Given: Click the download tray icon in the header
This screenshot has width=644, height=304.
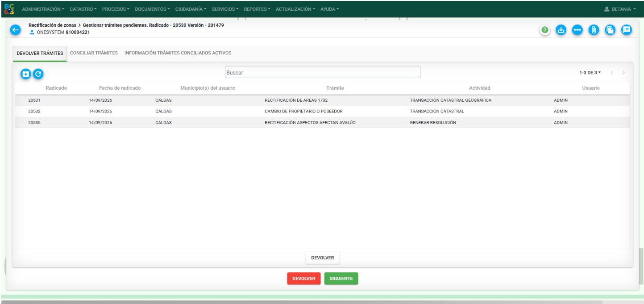Looking at the screenshot, I should point(561,30).
